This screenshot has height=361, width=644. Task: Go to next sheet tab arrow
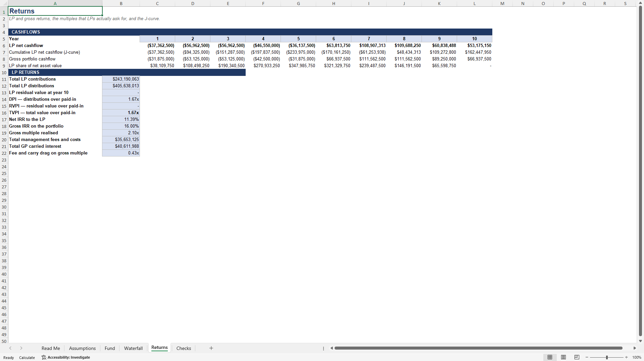point(21,348)
